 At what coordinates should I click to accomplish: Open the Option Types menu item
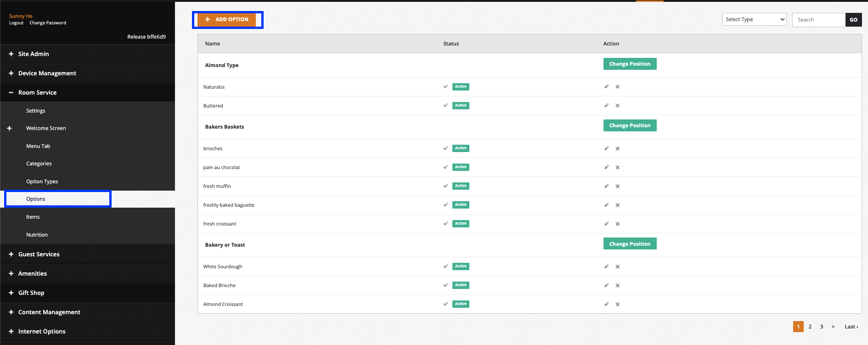[42, 181]
